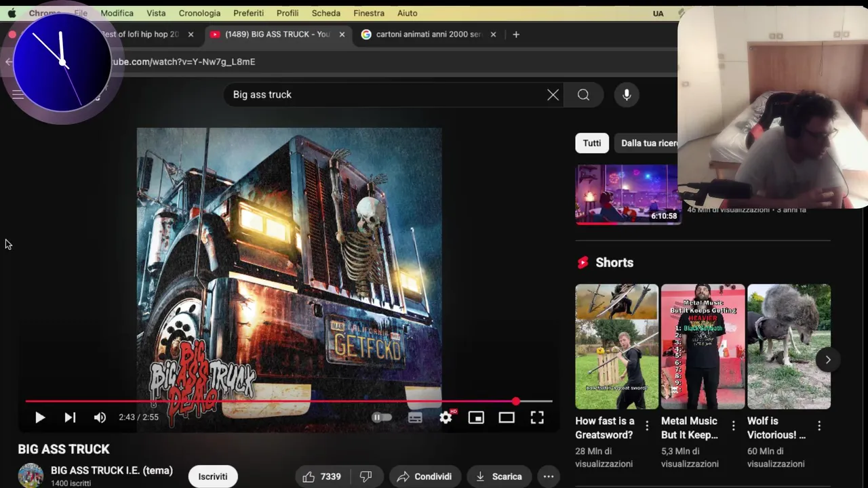Share the video via Condividi

[425, 476]
